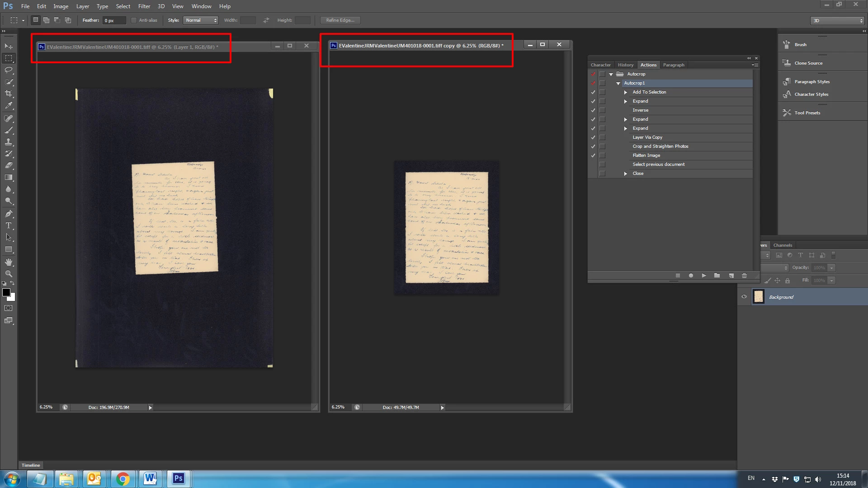The width and height of the screenshot is (868, 488).
Task: Click the Refine Edge button
Action: point(340,20)
